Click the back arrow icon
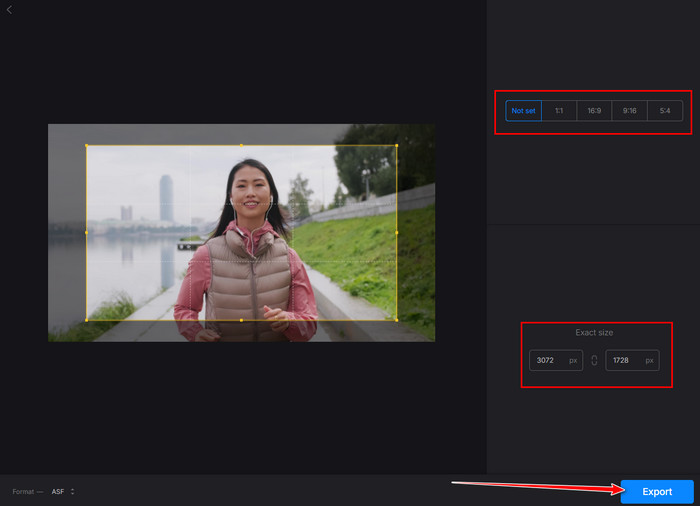The height and width of the screenshot is (506, 700). (x=9, y=9)
